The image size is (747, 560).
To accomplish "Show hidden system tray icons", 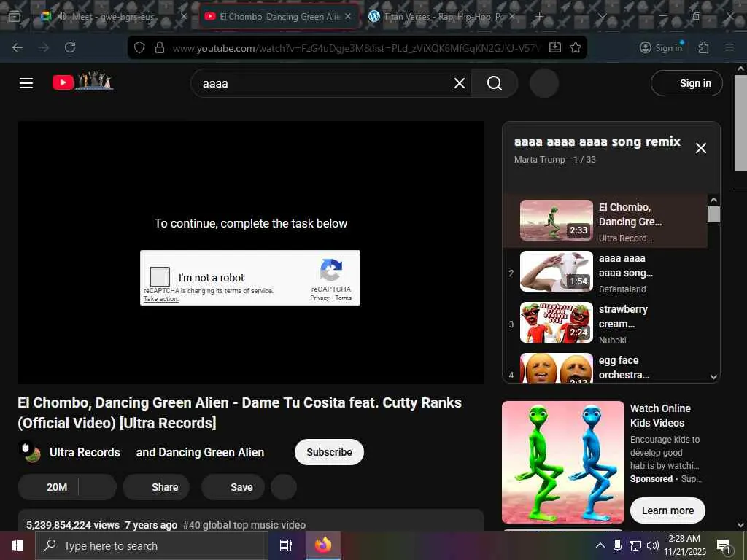I will click(x=600, y=545).
